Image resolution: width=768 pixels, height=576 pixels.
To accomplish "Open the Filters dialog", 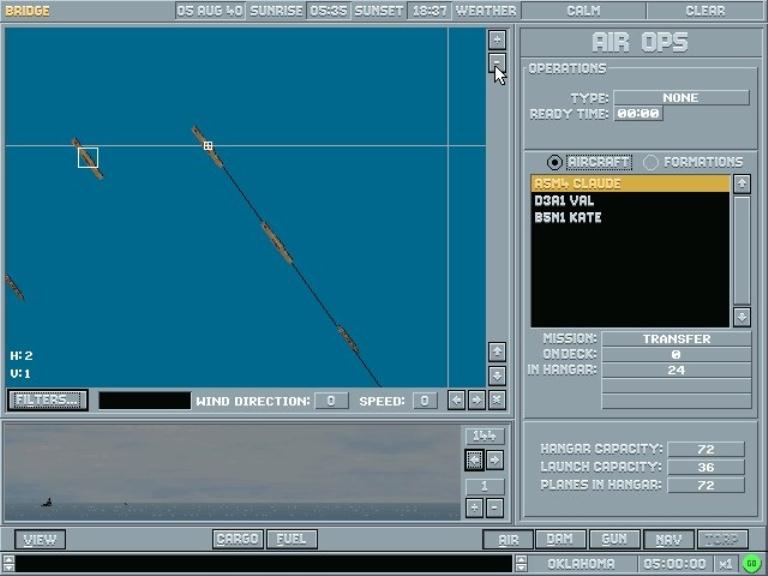I will coord(47,400).
